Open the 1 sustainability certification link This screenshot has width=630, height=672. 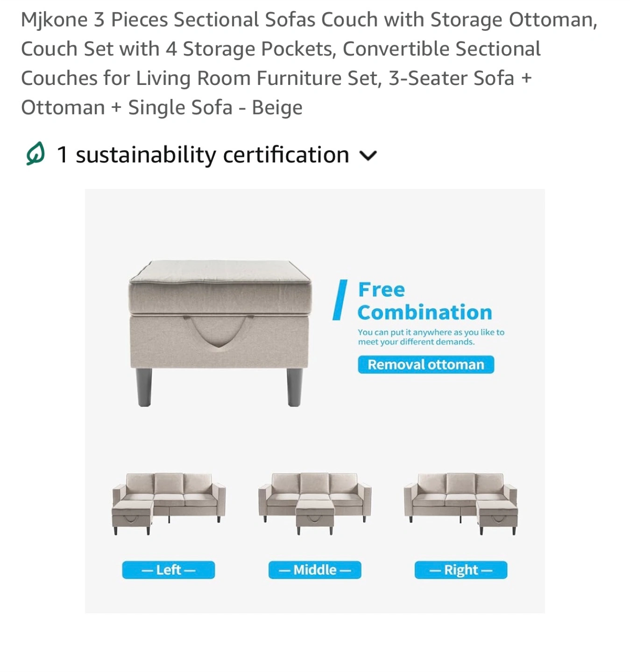pos(203,154)
